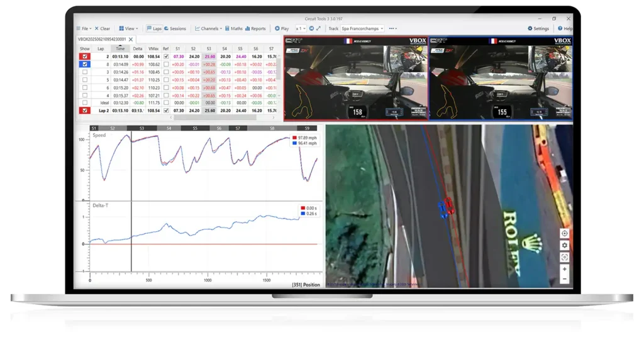Start playback with the Play button
Screen dimensions: 644x340
coord(282,29)
